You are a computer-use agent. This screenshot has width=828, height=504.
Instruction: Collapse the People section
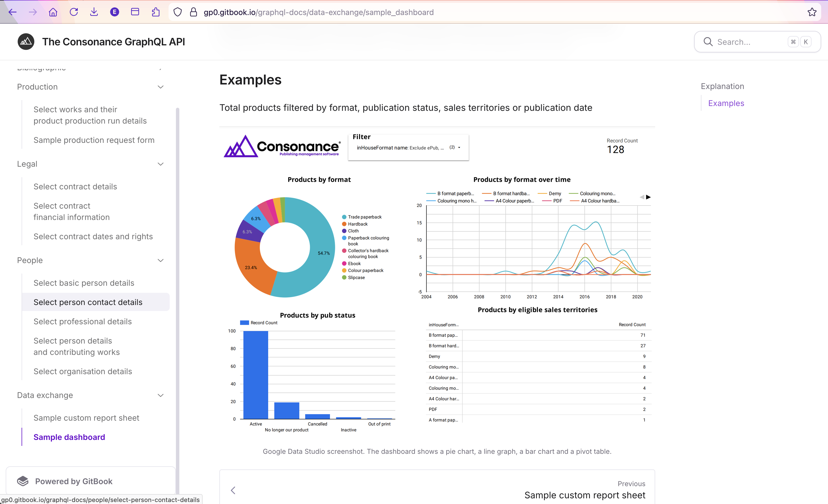click(x=161, y=260)
